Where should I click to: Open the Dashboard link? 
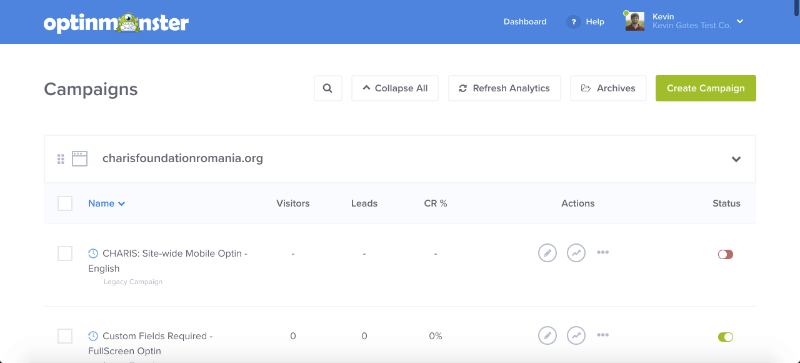[x=525, y=22]
